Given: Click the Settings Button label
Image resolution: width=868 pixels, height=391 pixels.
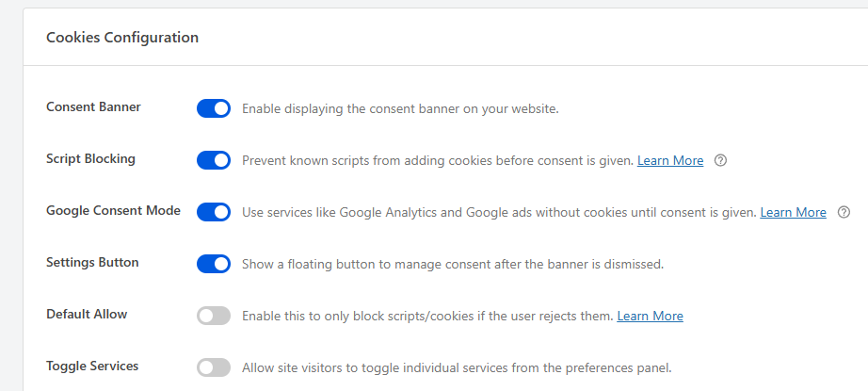Looking at the screenshot, I should (x=92, y=262).
